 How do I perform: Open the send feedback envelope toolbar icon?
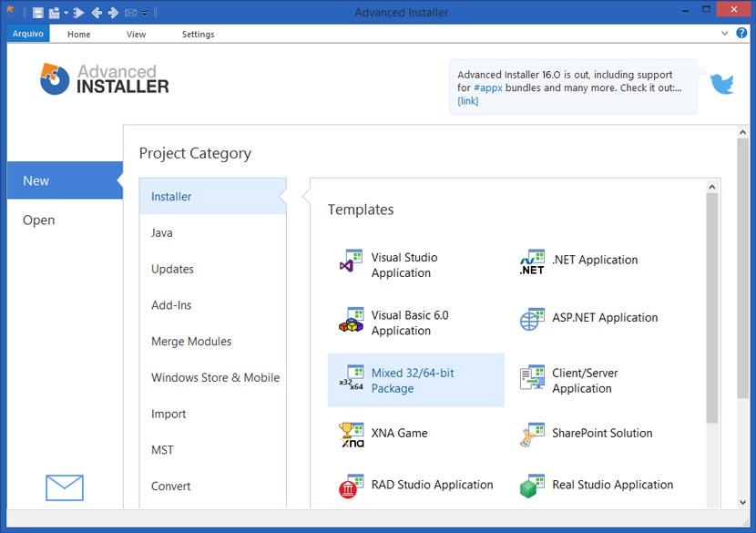[130, 12]
